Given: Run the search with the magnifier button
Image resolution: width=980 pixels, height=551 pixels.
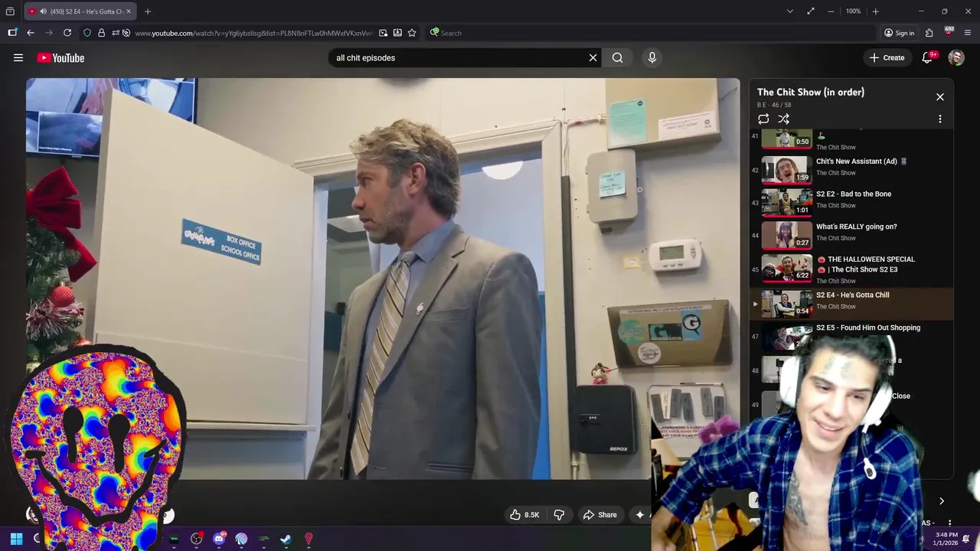Looking at the screenshot, I should click(x=617, y=57).
